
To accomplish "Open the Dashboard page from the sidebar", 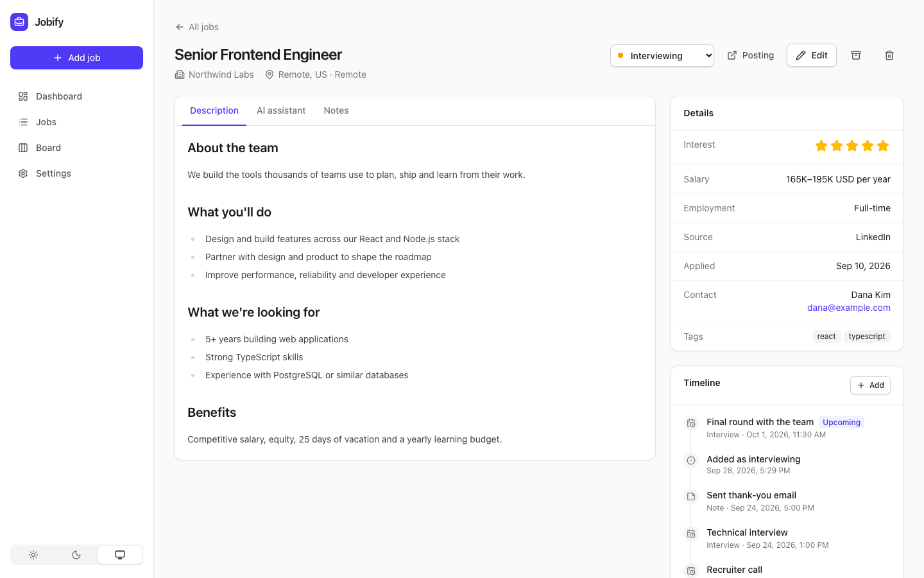I will pos(76,96).
